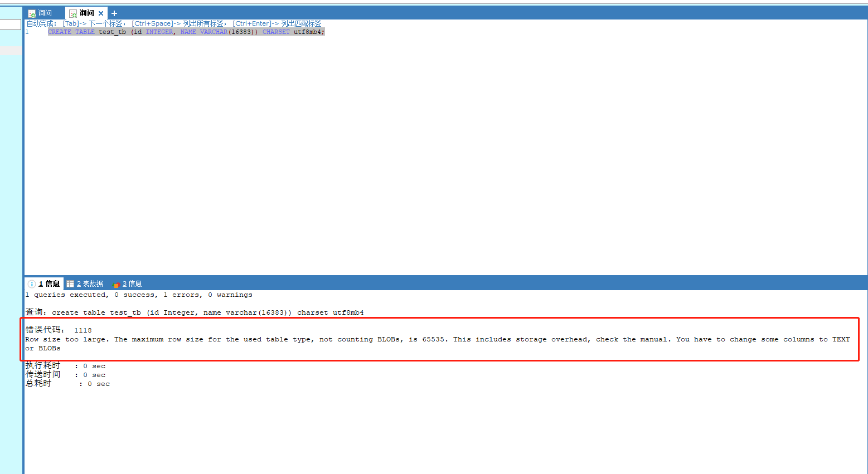Viewport: 868px width, 474px height.
Task: Click the 'Row size too large' error message
Action: [x=438, y=339]
